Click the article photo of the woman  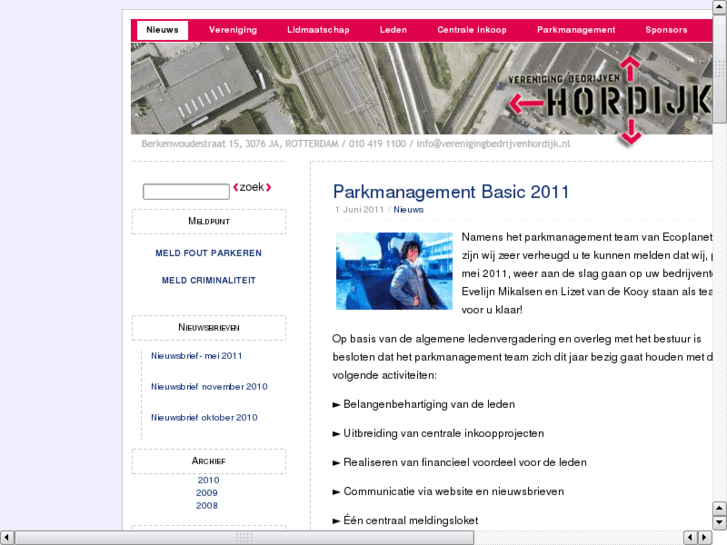click(x=394, y=271)
